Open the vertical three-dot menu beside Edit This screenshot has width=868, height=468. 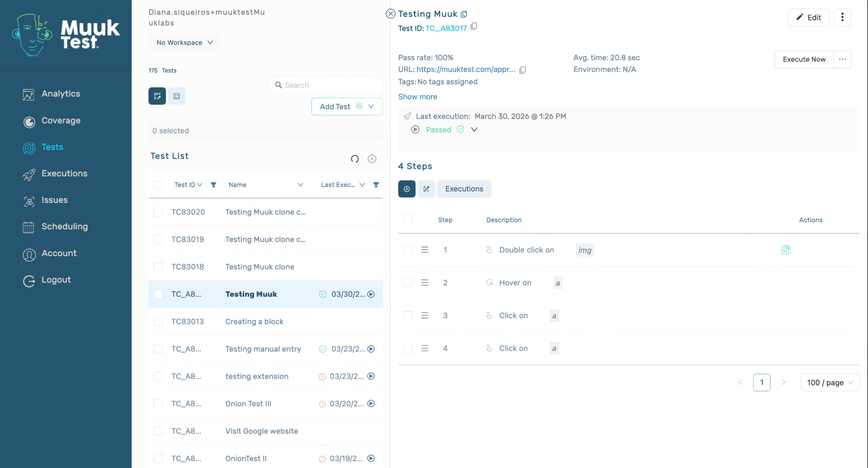tap(842, 17)
